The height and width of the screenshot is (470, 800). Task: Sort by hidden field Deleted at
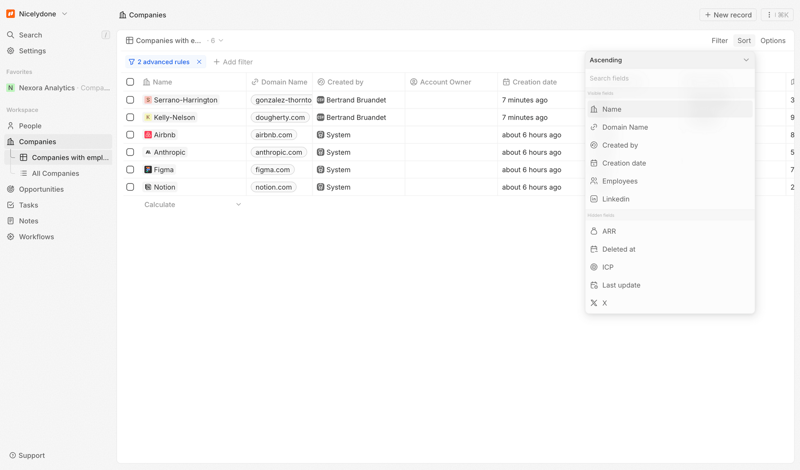(669, 249)
